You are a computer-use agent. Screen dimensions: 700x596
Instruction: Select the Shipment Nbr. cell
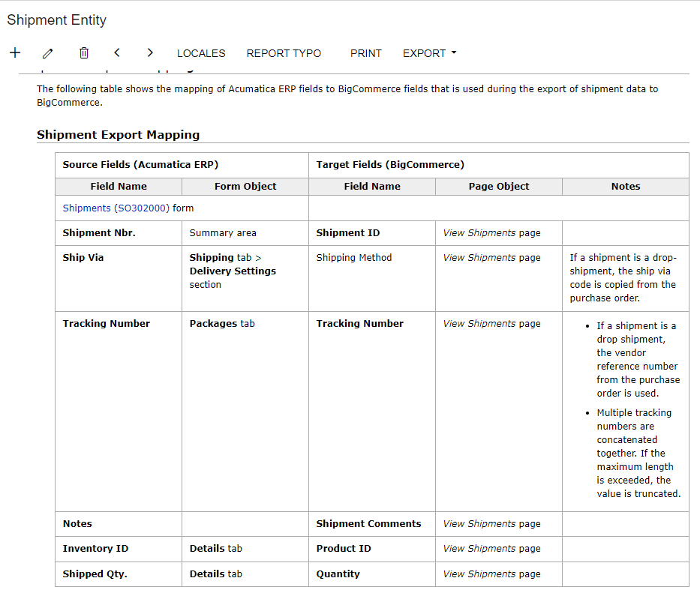[119, 233]
